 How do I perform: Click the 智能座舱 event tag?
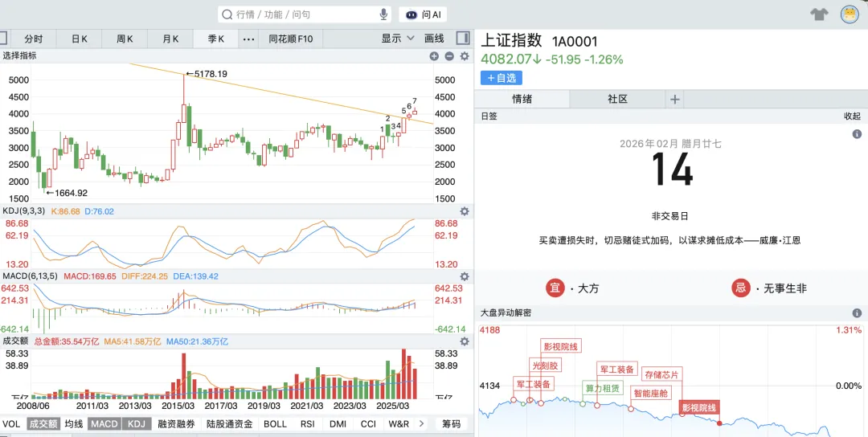[652, 394]
